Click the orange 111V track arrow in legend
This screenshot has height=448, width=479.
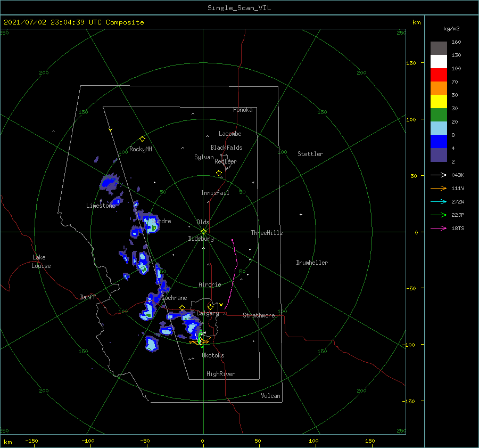click(x=439, y=189)
